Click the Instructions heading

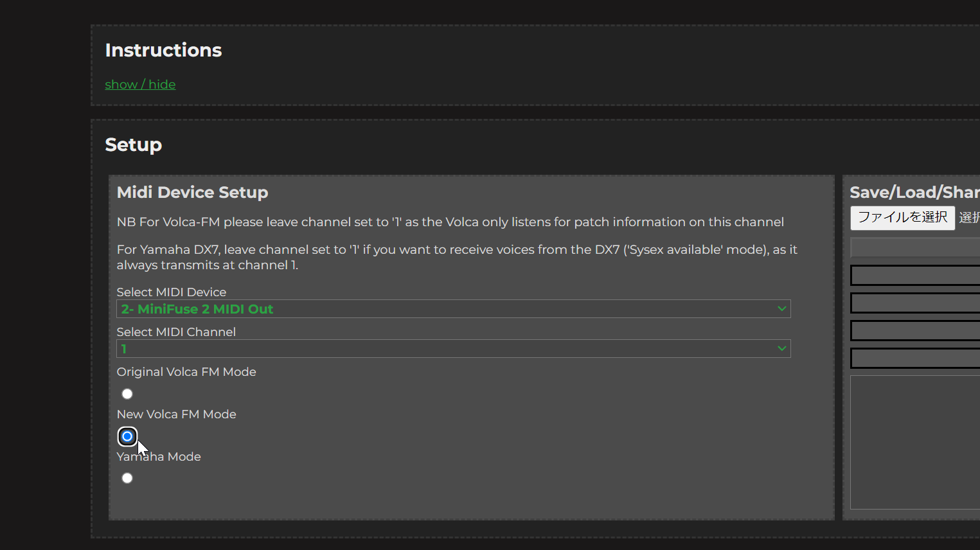163,50
